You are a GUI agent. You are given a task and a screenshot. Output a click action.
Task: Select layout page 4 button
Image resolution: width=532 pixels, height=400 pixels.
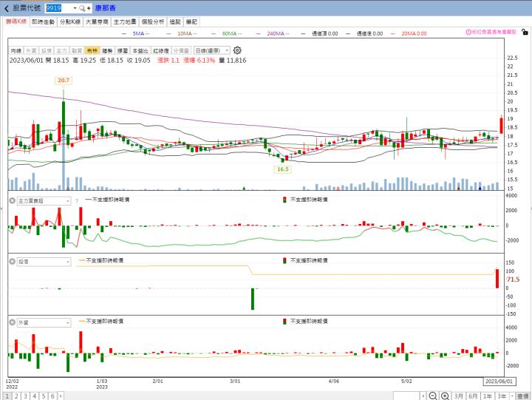(35, 396)
